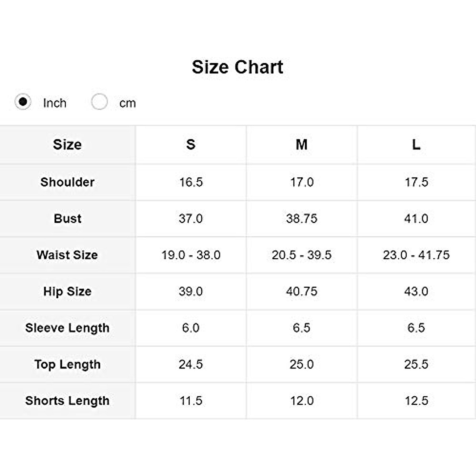Select the S size column header
Viewport: 476px width, 476px height.
pyautogui.click(x=191, y=144)
